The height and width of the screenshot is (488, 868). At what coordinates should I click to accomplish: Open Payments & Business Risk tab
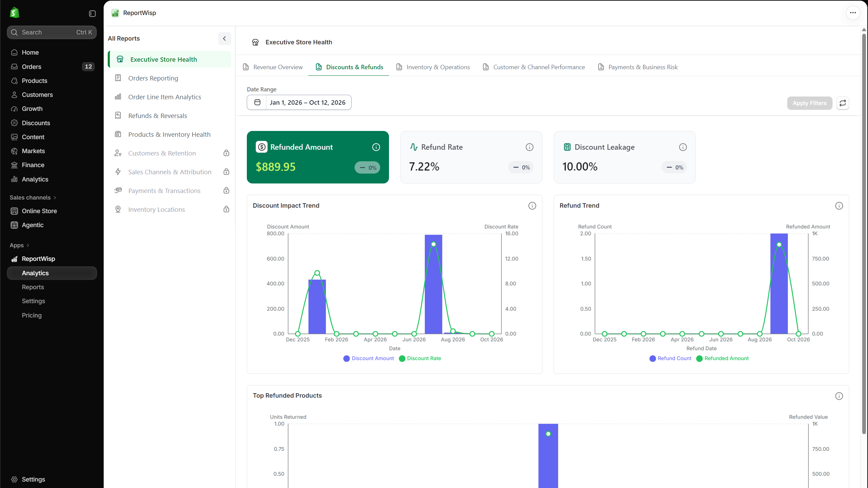click(638, 67)
